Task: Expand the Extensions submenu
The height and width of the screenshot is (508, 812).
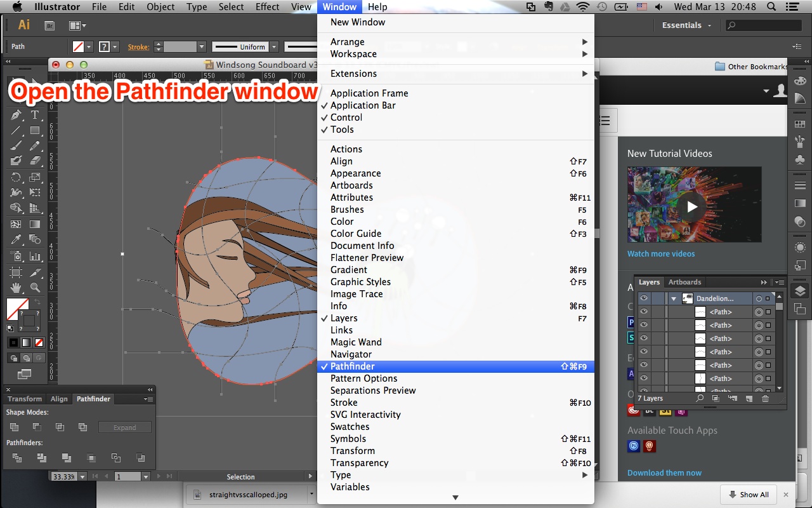Action: pyautogui.click(x=455, y=74)
